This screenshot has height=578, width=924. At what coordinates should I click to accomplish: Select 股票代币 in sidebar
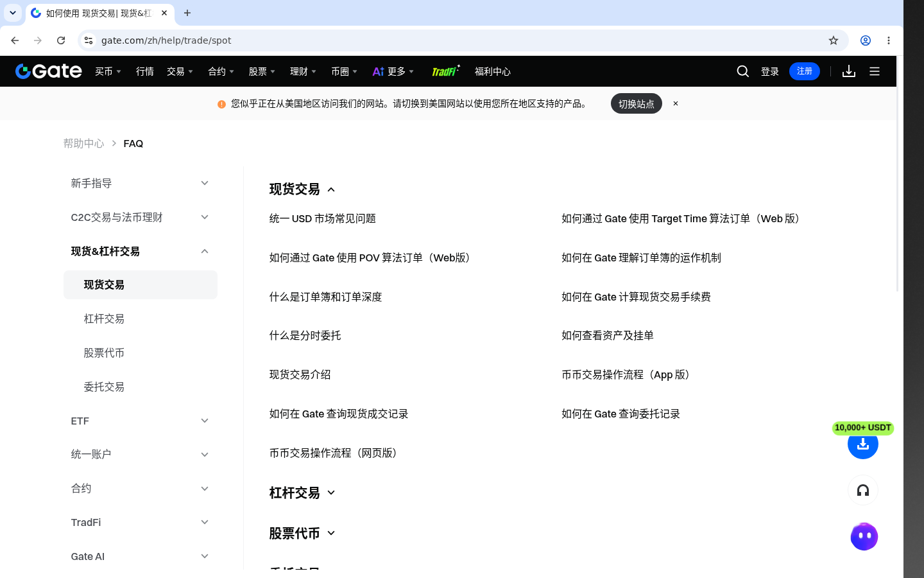[104, 353]
